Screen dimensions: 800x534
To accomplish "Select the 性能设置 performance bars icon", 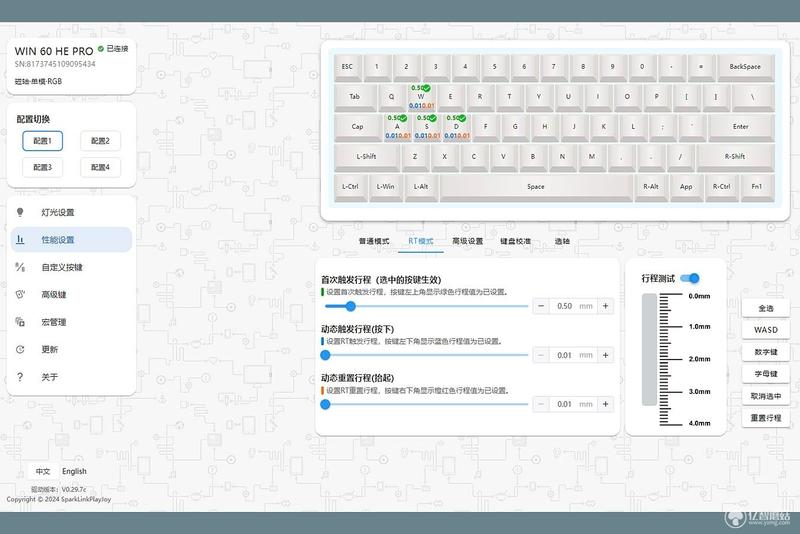I will coord(20,239).
